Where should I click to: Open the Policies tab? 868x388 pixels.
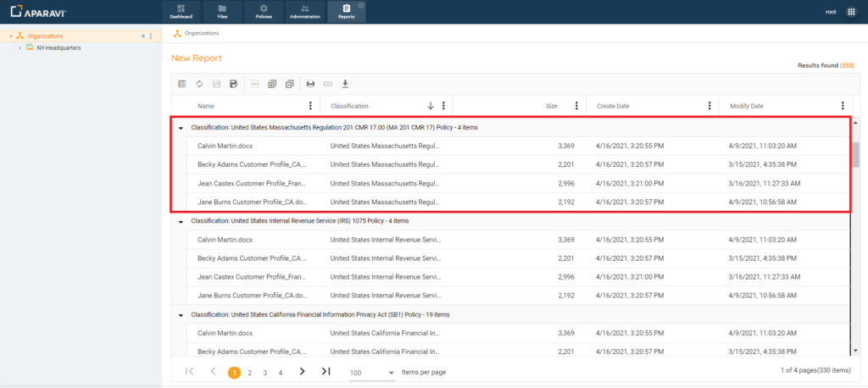coord(264,12)
